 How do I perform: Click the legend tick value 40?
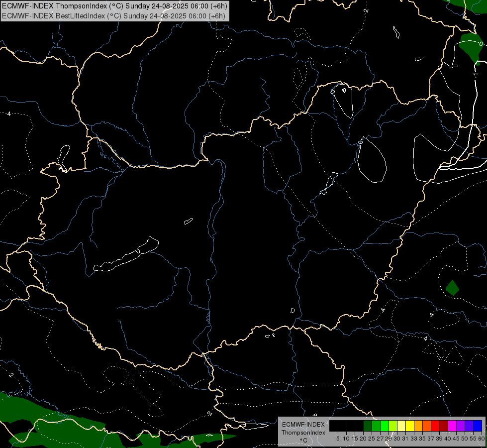point(448,439)
